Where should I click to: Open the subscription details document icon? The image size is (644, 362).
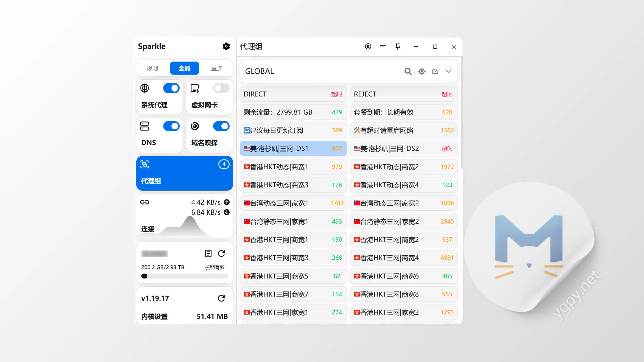[208, 254]
